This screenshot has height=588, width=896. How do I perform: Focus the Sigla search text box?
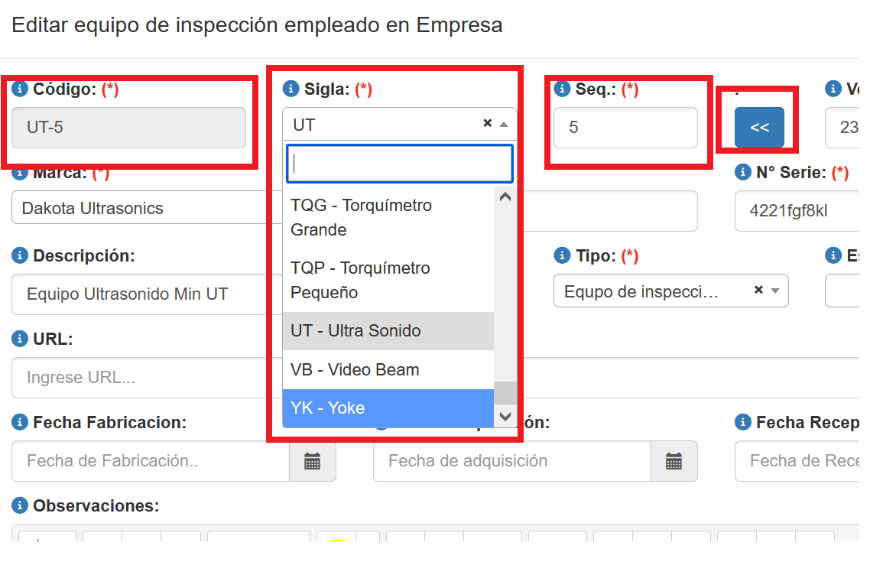(399, 164)
